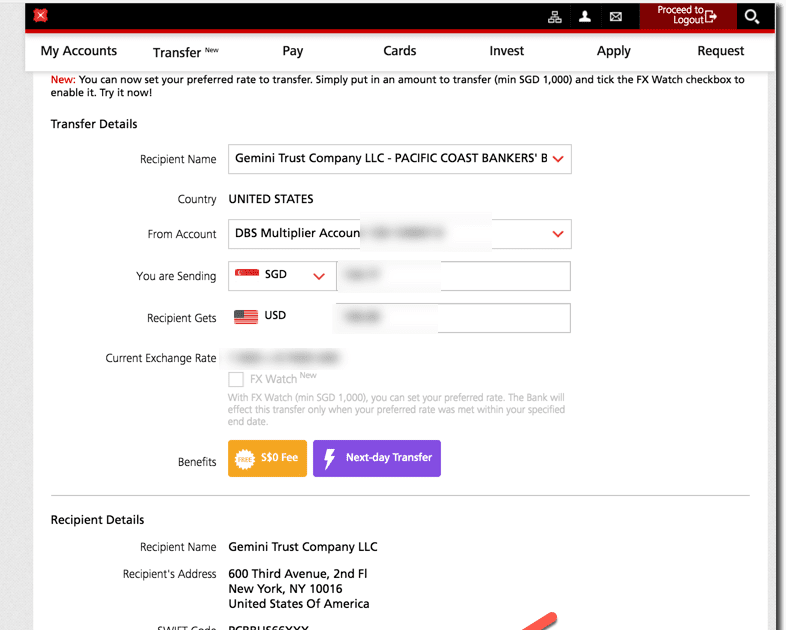The image size is (786, 630).
Task: Click 'New York, NY 10016' text
Action: tap(285, 588)
